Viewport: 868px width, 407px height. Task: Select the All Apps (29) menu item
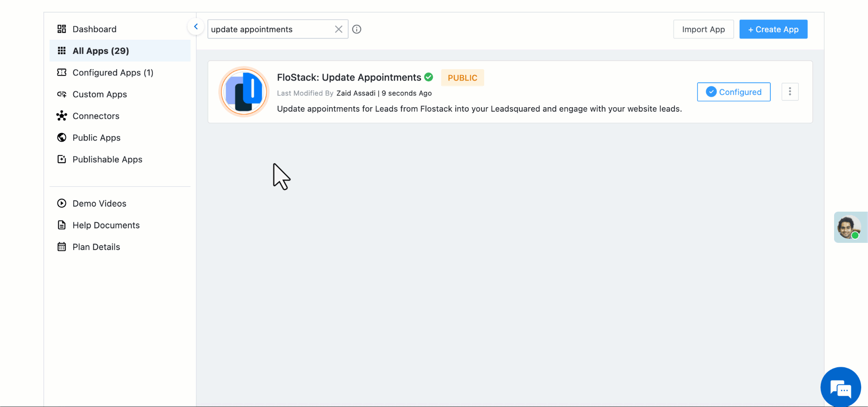pos(100,51)
